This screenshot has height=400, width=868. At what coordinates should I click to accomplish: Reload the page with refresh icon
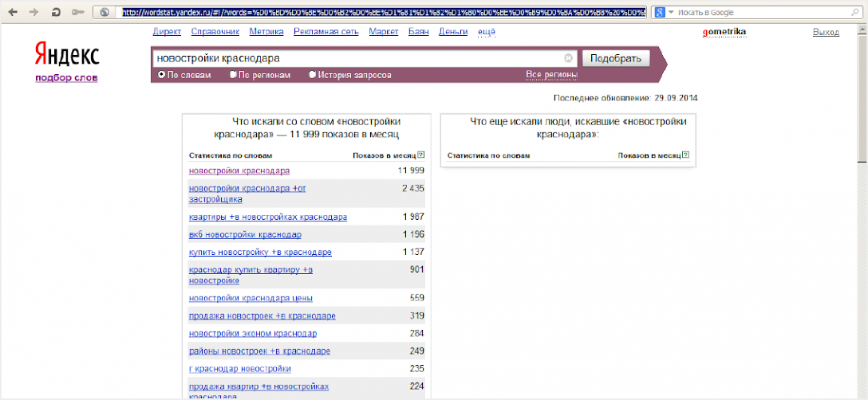55,12
